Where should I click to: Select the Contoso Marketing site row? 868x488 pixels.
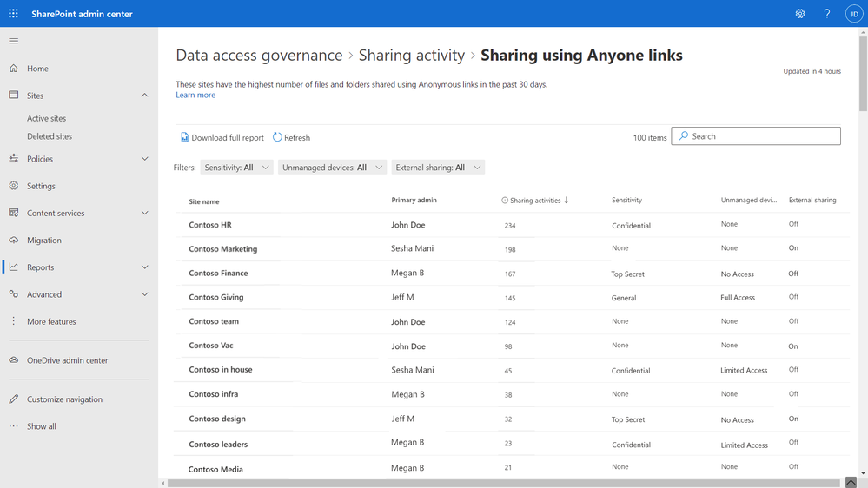pos(512,249)
